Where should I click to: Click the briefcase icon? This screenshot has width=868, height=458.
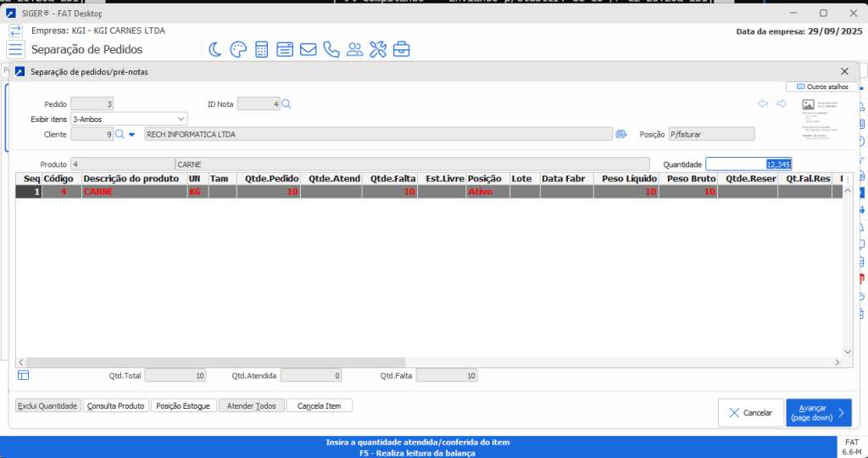[401, 50]
